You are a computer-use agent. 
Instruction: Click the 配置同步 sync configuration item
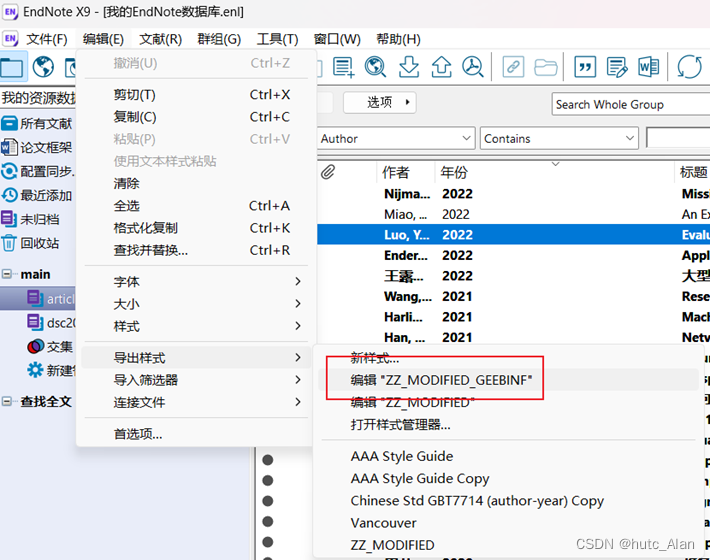[38, 171]
